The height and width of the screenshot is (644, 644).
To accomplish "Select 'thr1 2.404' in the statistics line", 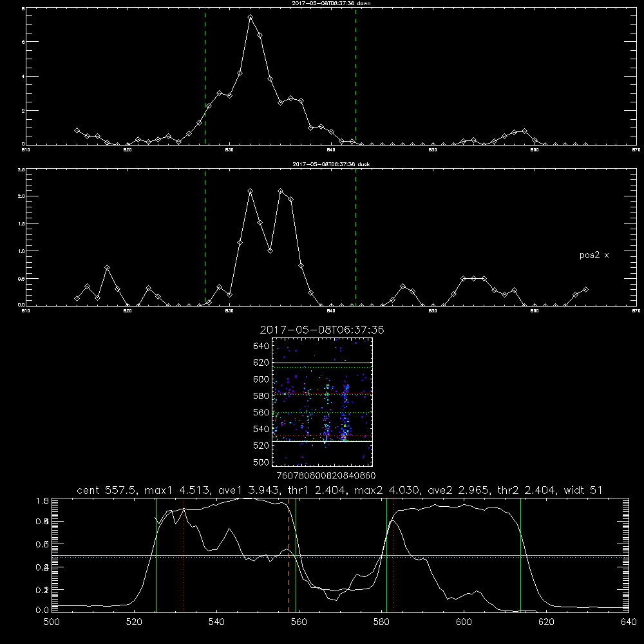I will [316, 490].
